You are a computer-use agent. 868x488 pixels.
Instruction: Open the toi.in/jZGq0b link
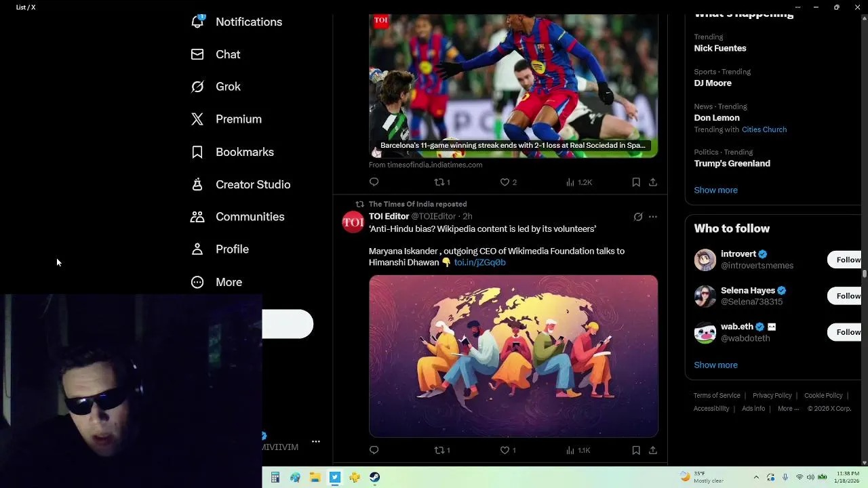(479, 262)
